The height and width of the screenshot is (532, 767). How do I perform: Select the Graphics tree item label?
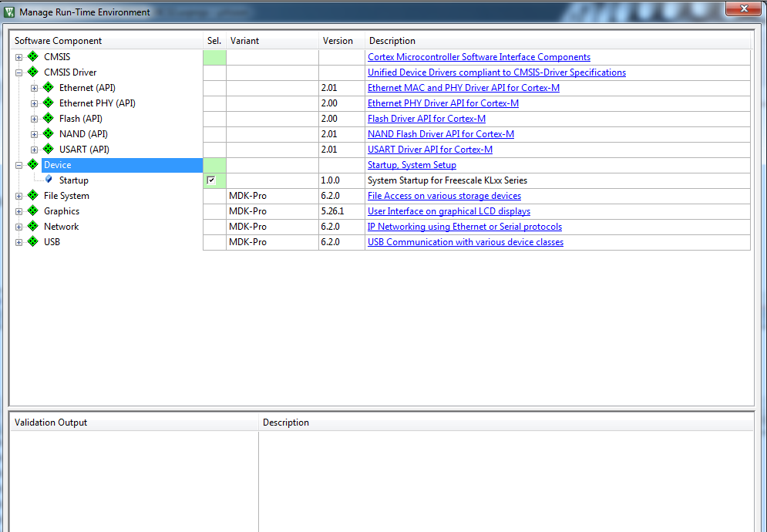coord(62,211)
